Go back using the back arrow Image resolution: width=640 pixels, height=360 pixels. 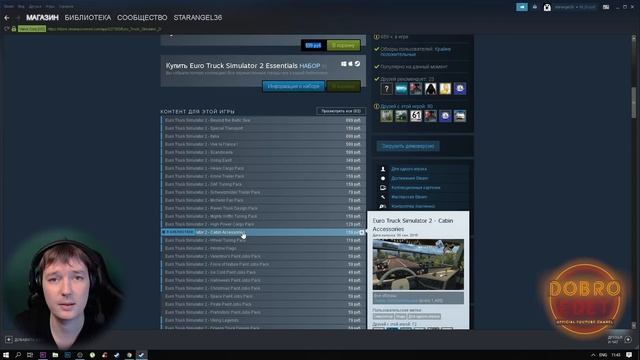pyautogui.click(x=7, y=18)
